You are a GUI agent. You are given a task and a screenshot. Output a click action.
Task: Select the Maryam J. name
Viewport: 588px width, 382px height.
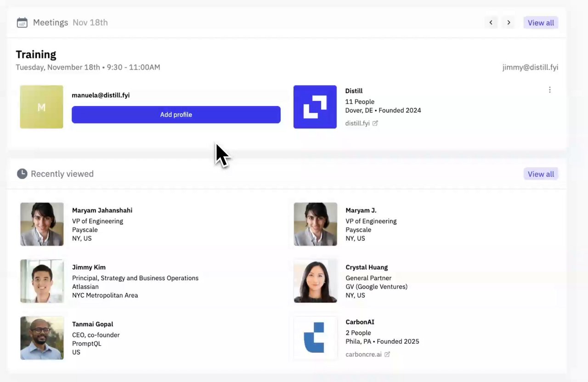point(361,210)
